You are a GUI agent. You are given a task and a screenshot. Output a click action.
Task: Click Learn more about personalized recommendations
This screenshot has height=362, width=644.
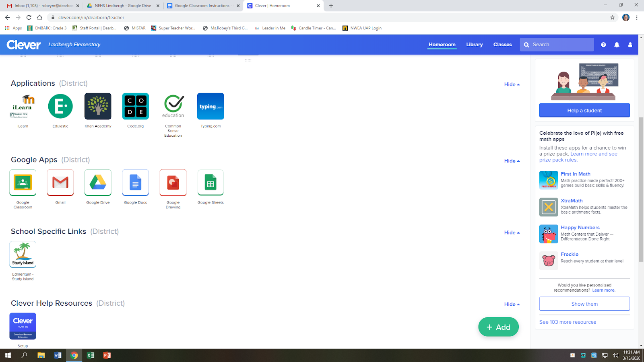(603, 290)
